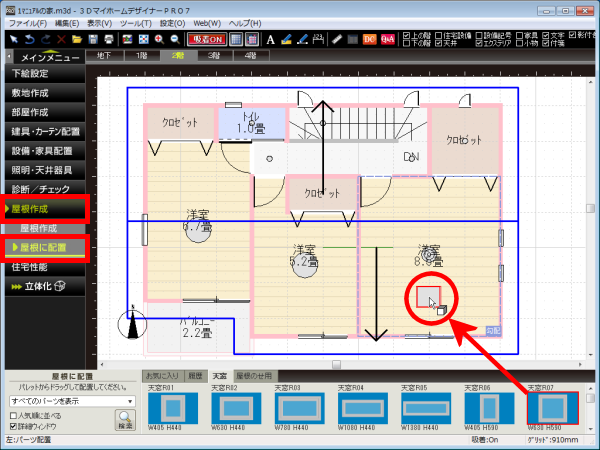Click the 検索 search magnifier button
This screenshot has width=600, height=450.
click(125, 419)
